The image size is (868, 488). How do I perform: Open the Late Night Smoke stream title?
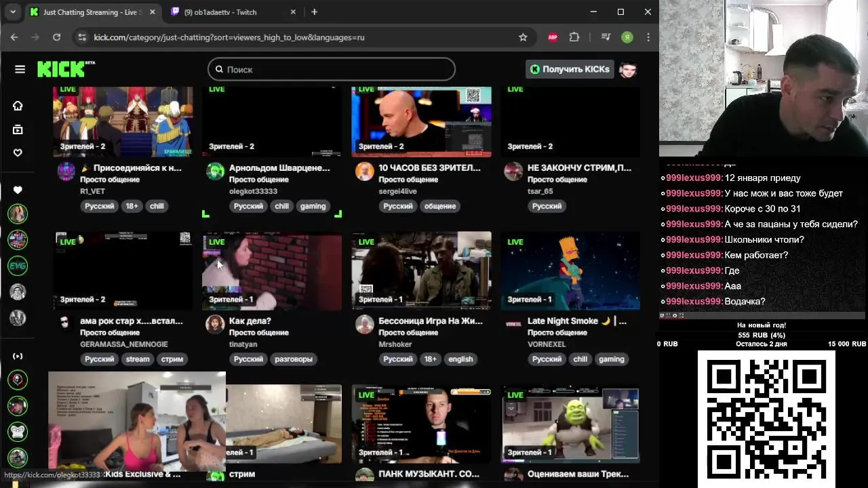[x=577, y=321]
